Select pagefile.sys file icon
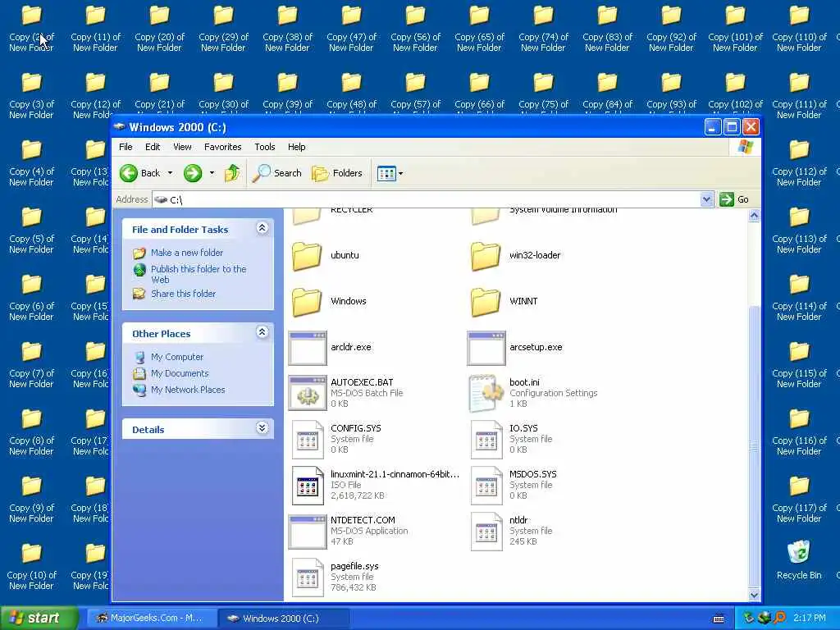This screenshot has height=630, width=840. 308,577
